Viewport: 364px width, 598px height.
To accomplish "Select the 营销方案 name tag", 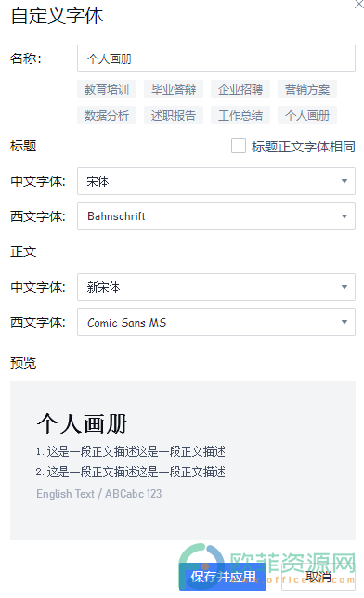I will tap(307, 90).
